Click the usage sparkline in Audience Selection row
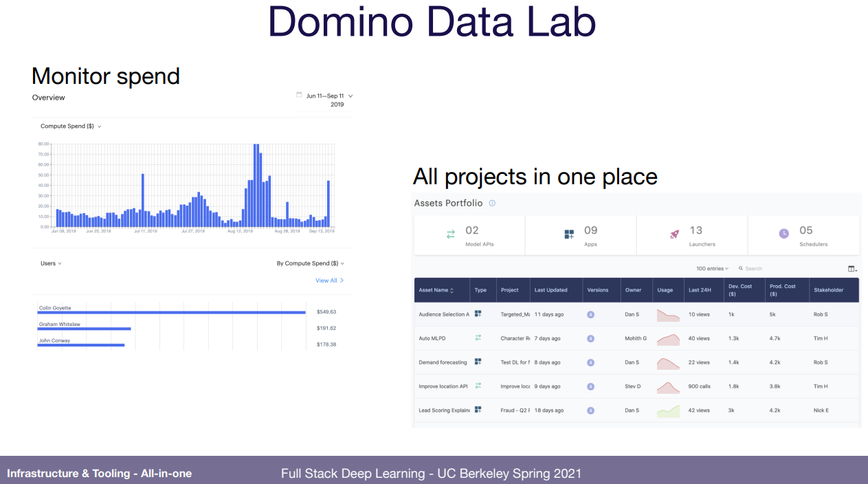Viewport: 868px width, 484px height. pyautogui.click(x=668, y=315)
